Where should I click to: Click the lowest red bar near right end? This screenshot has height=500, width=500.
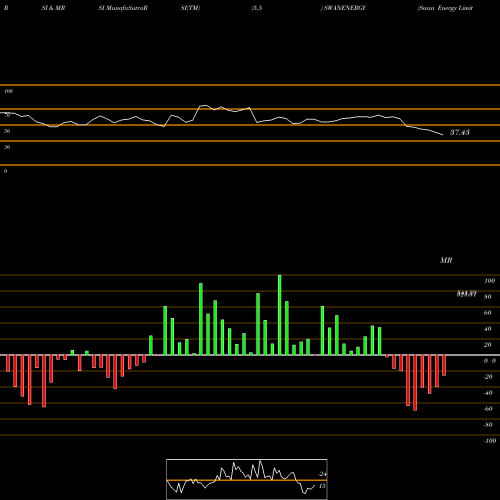pos(415,383)
